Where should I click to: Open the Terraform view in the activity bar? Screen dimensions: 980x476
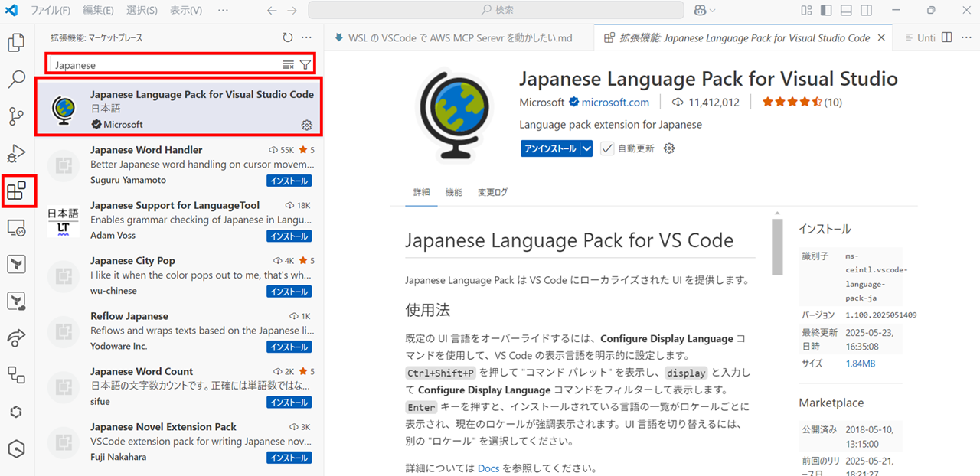(x=16, y=264)
